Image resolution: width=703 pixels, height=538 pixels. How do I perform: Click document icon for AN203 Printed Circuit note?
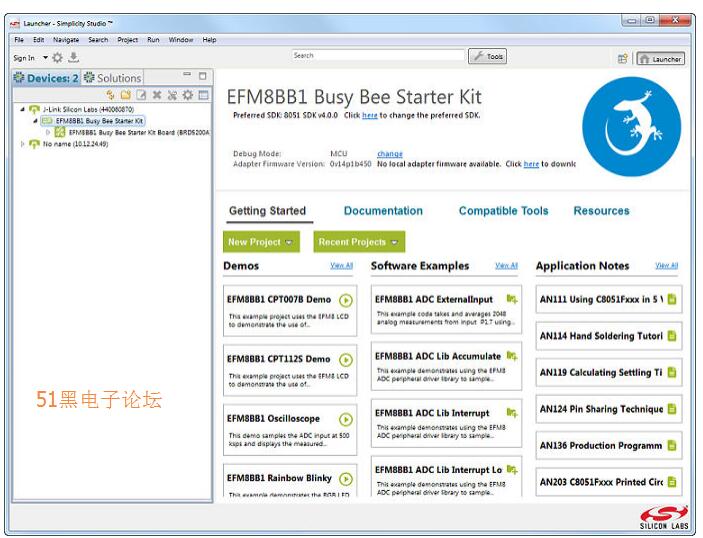[672, 482]
